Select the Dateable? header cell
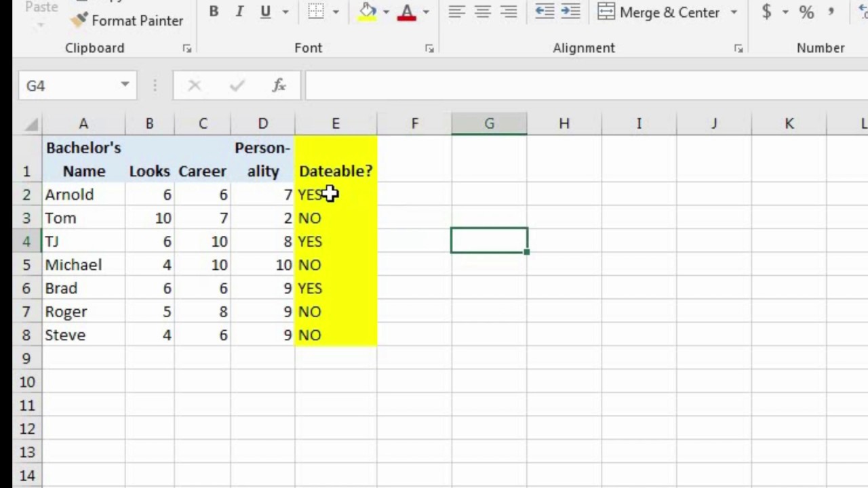Viewport: 868px width, 488px height. 336,159
